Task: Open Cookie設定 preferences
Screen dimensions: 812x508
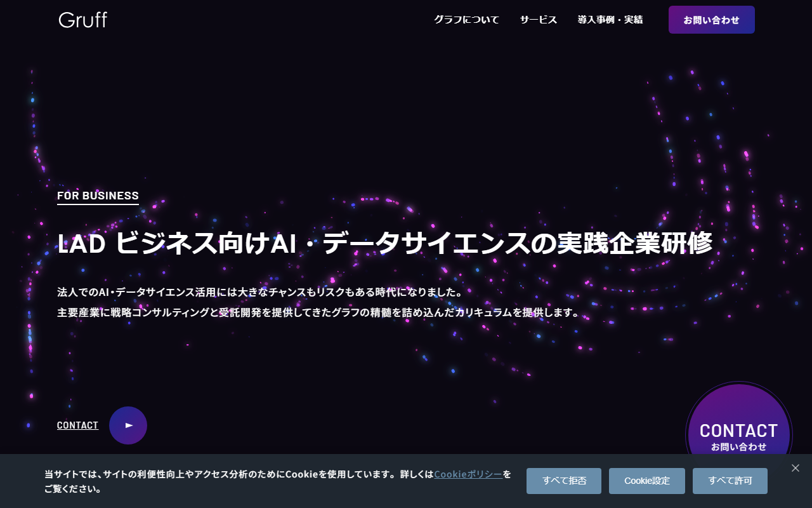Action: click(x=646, y=481)
